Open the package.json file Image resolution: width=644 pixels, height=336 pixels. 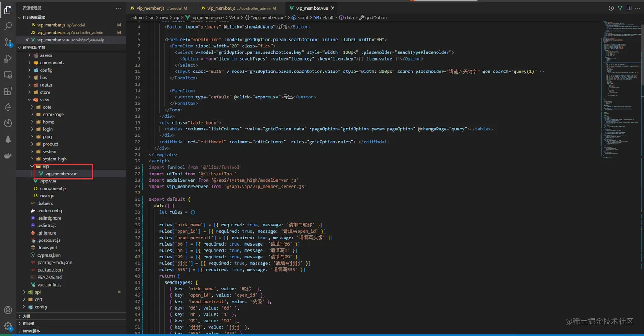pos(71,270)
